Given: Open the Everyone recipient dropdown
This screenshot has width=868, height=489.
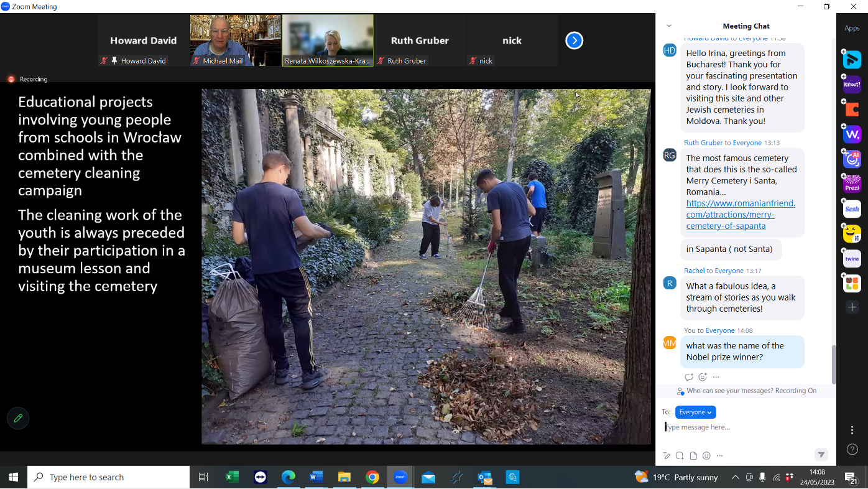Looking at the screenshot, I should 695,412.
